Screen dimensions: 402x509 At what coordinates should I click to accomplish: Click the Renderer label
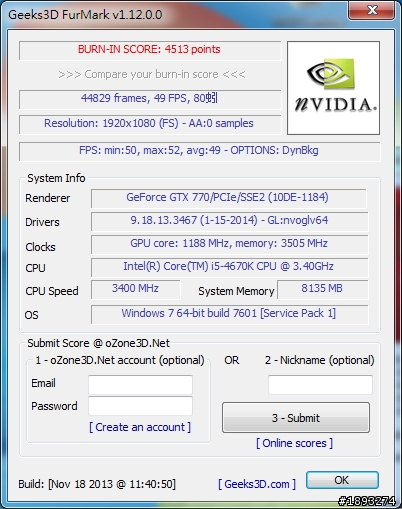click(x=48, y=198)
